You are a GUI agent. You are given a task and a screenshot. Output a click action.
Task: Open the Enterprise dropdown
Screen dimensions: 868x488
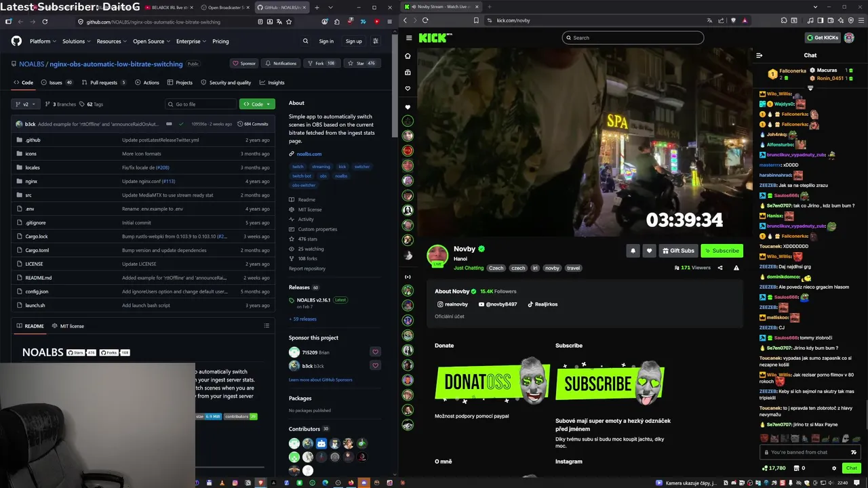coord(191,41)
